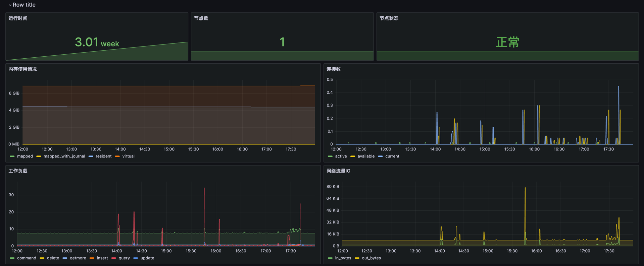This screenshot has width=644, height=266.
Task: Toggle the active connections legend series
Action: coord(341,156)
